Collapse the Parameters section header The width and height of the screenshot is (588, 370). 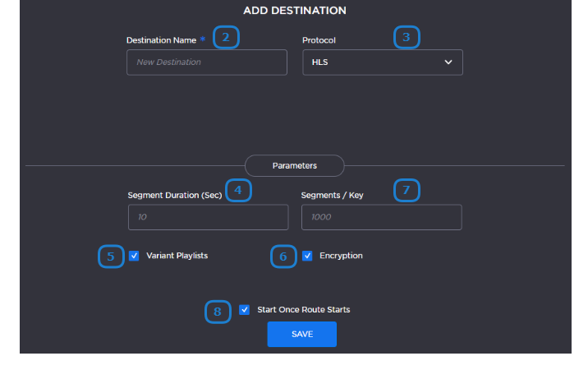coord(294,165)
